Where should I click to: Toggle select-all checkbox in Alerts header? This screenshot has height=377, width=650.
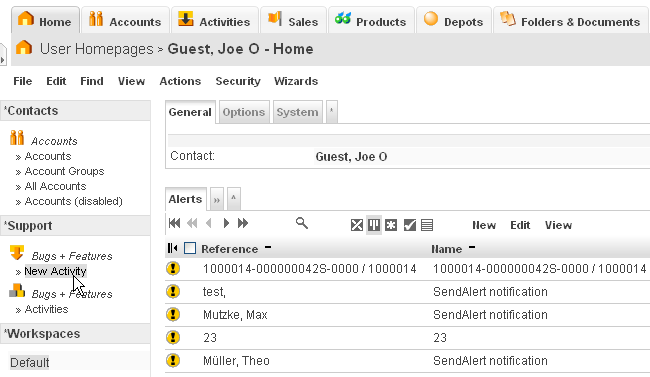pos(190,248)
